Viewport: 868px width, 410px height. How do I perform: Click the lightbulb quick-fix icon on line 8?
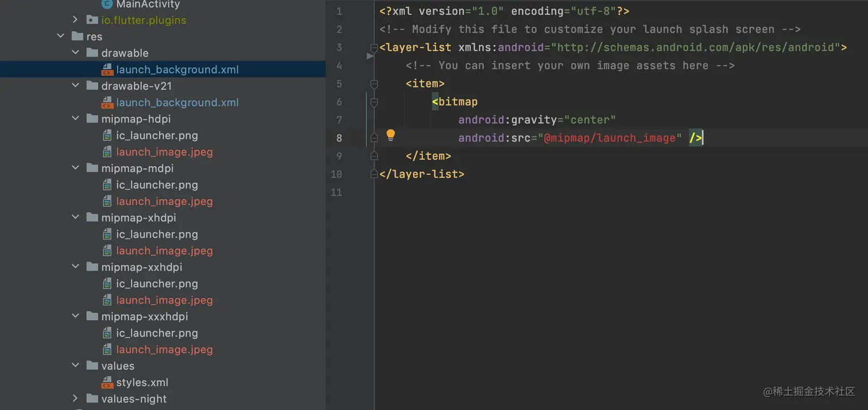pyautogui.click(x=390, y=135)
